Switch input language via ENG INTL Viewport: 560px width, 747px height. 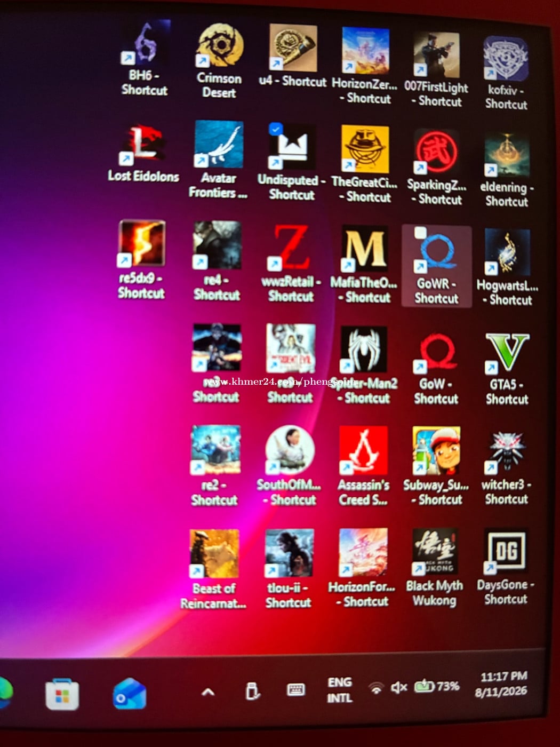point(340,690)
